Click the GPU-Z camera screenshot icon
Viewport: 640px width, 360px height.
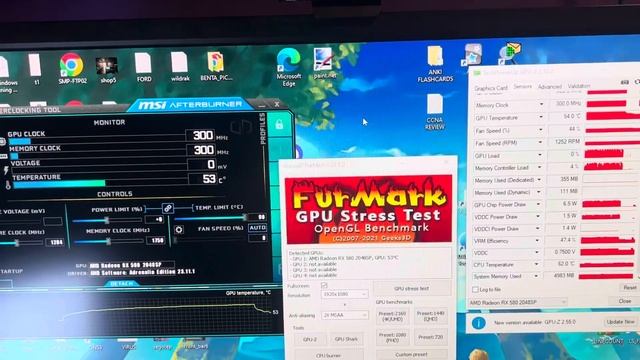point(624,82)
